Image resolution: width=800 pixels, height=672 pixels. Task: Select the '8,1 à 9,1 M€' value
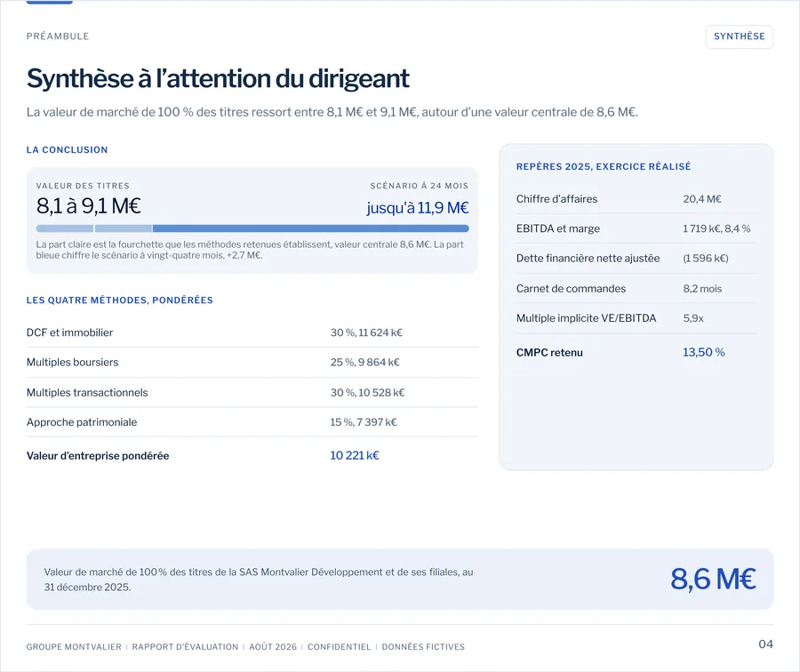[x=88, y=206]
